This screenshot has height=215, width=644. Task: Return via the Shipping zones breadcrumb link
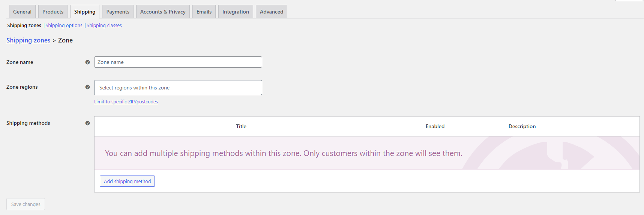pos(28,40)
